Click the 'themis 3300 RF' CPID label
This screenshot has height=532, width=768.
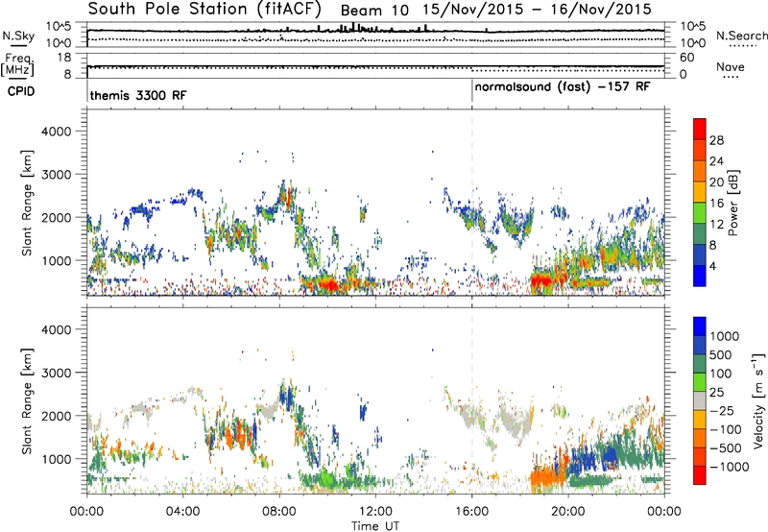138,95
